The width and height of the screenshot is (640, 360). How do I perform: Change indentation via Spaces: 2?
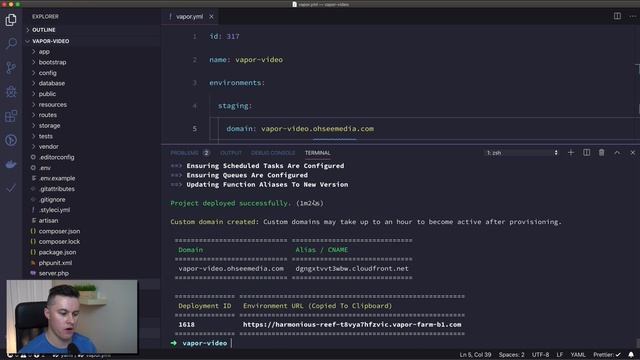click(511, 355)
